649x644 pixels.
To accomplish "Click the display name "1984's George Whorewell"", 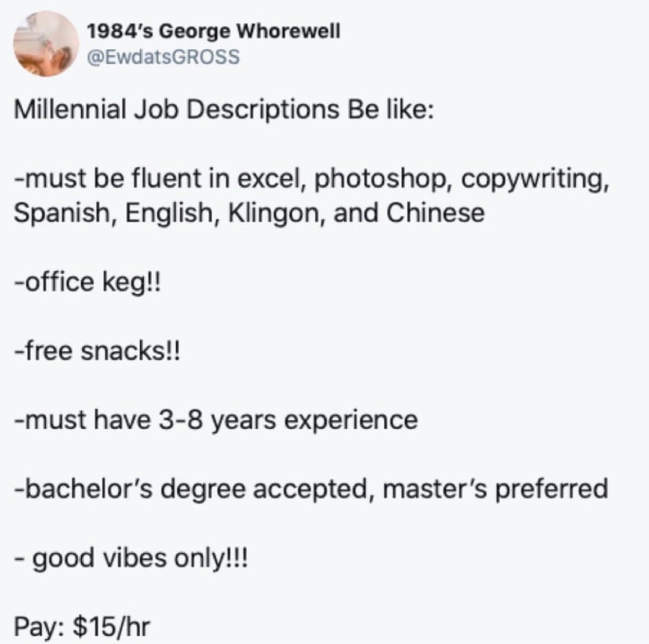I will pyautogui.click(x=213, y=32).
